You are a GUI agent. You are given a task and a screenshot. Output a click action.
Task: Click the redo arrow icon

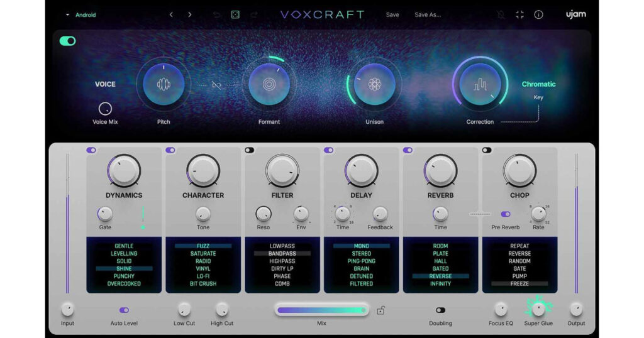point(254,15)
